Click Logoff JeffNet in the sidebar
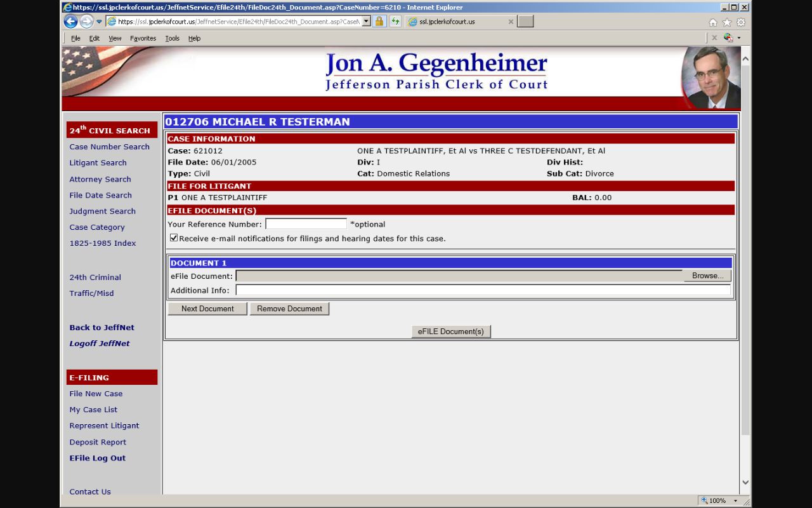812x508 pixels. click(x=100, y=344)
